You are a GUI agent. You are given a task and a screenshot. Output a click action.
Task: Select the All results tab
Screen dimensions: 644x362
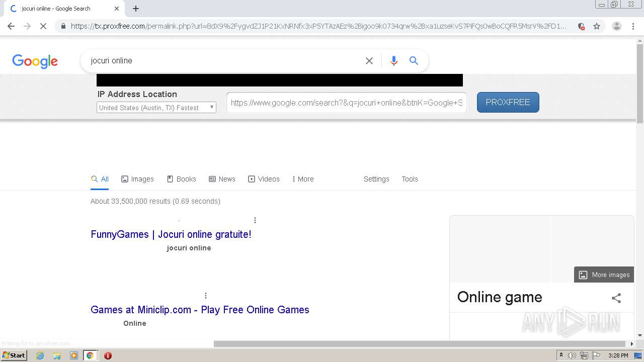tap(100, 179)
